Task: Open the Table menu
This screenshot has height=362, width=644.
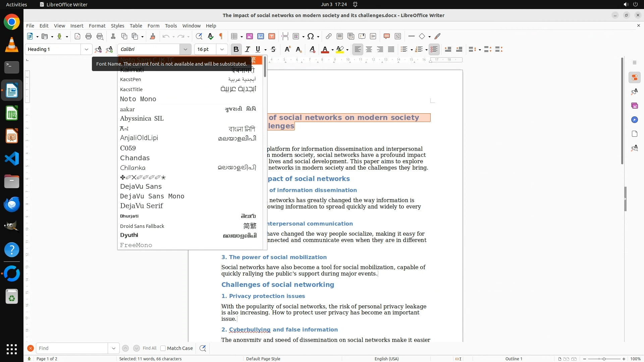Action: (136, 25)
